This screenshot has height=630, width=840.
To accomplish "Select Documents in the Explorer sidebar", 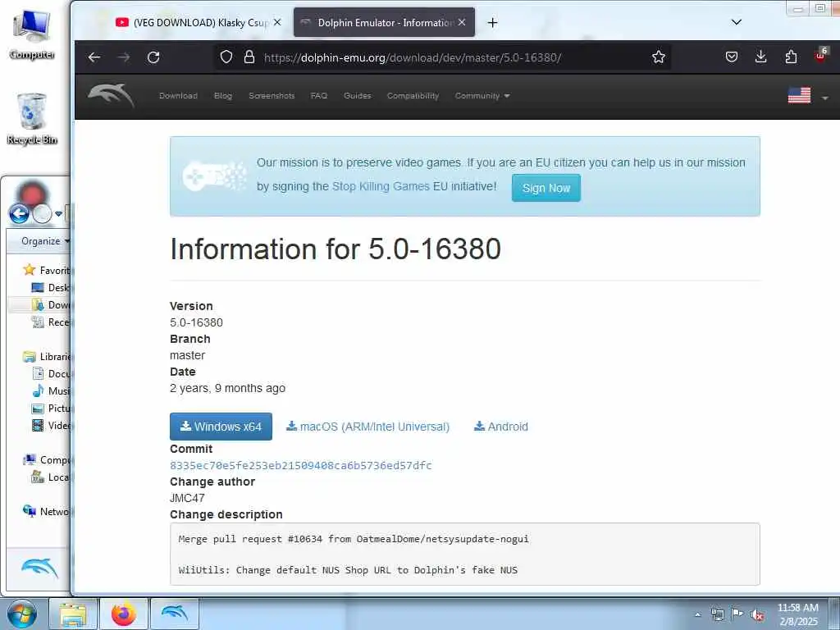I will point(51,374).
